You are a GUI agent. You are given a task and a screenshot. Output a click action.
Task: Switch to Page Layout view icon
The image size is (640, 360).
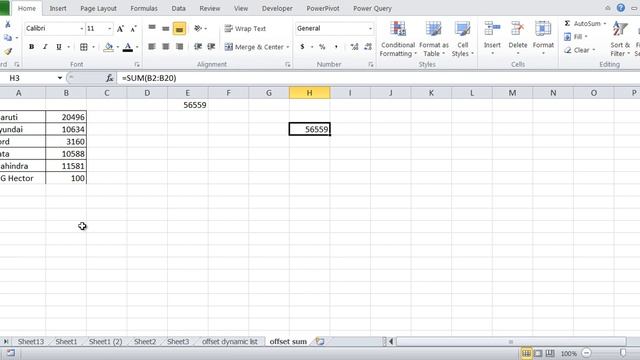click(x=538, y=353)
